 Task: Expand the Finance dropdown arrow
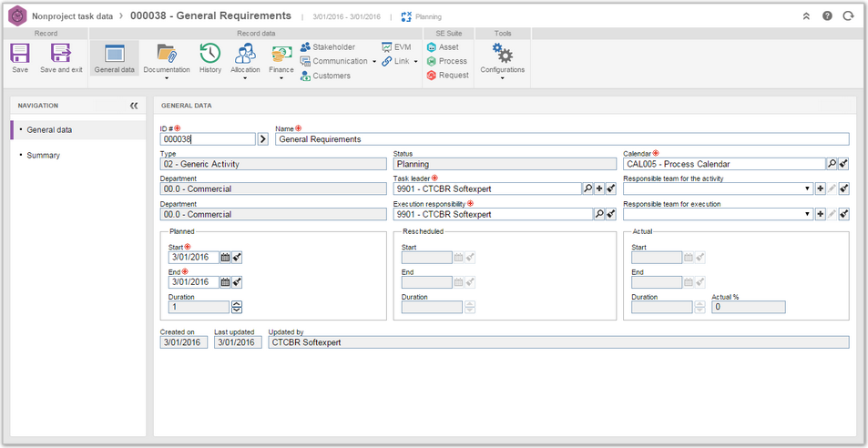coord(281,78)
